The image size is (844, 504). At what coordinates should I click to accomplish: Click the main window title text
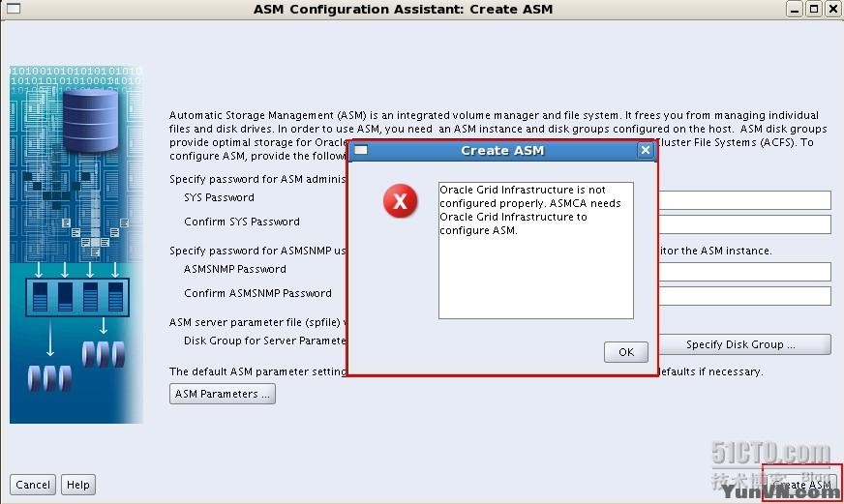[x=404, y=9]
